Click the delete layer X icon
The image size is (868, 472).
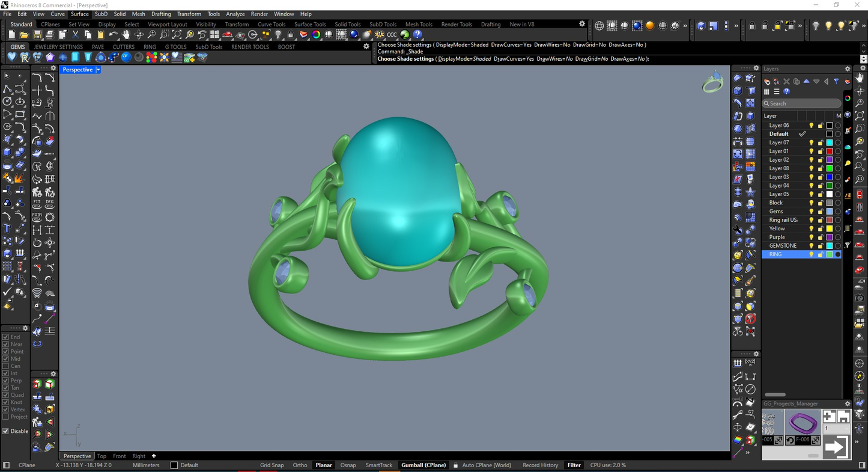786,81
